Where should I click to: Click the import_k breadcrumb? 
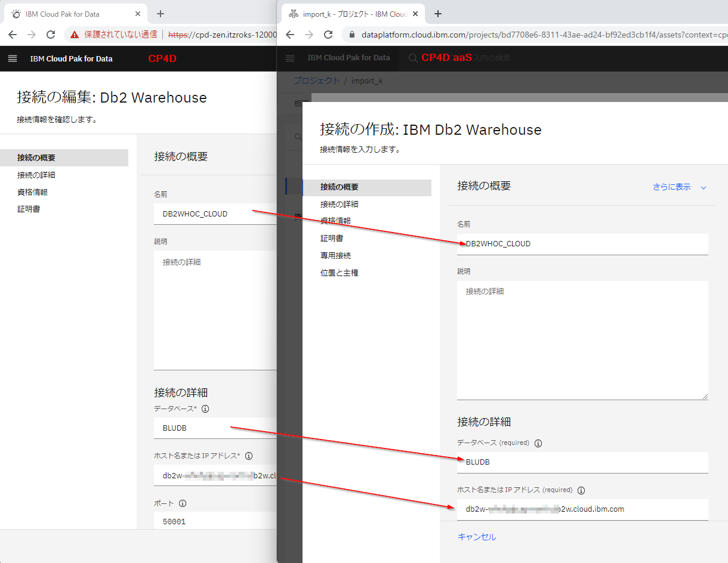[367, 81]
